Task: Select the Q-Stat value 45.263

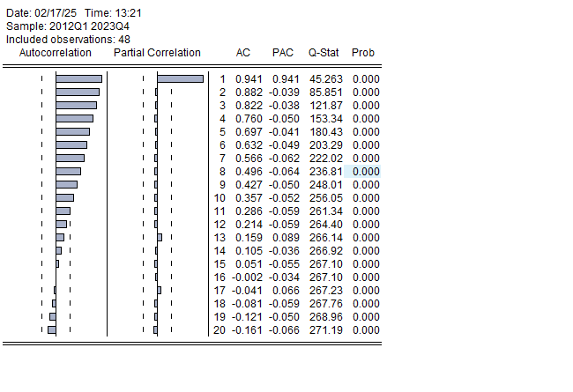Action: coord(325,79)
